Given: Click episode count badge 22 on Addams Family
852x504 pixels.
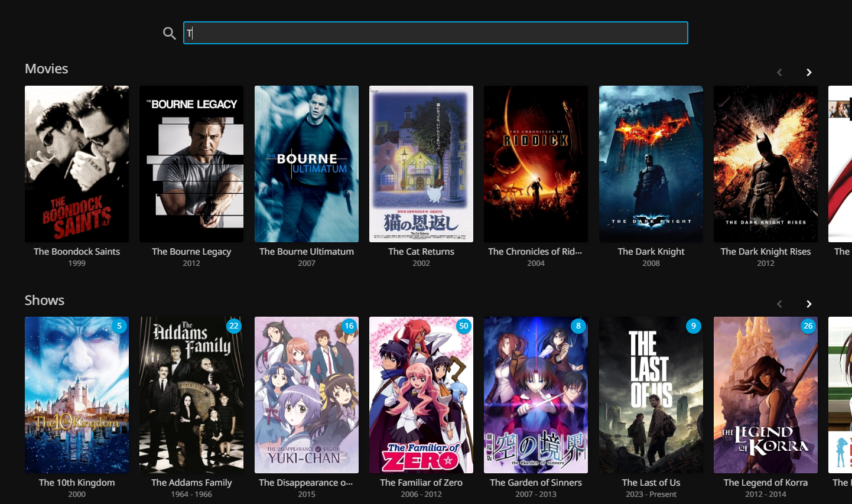Looking at the screenshot, I should tap(234, 326).
